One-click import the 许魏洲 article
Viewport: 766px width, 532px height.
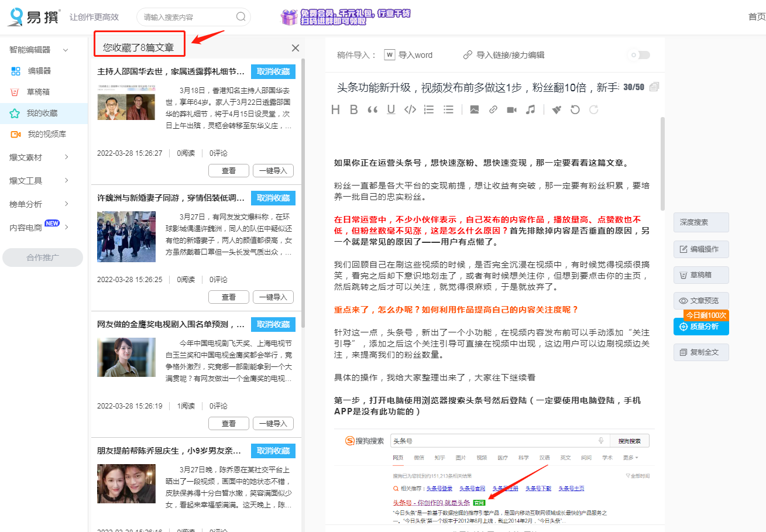[273, 297]
